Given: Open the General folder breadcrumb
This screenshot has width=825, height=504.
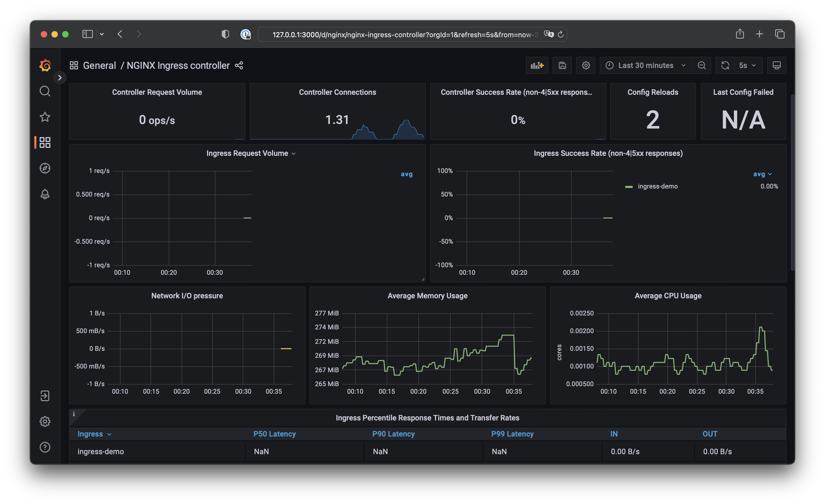Looking at the screenshot, I should point(99,65).
